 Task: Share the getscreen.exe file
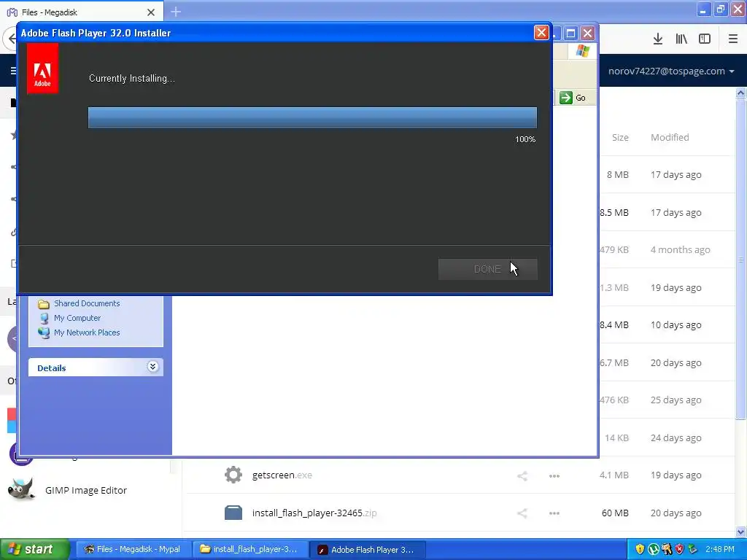(522, 475)
